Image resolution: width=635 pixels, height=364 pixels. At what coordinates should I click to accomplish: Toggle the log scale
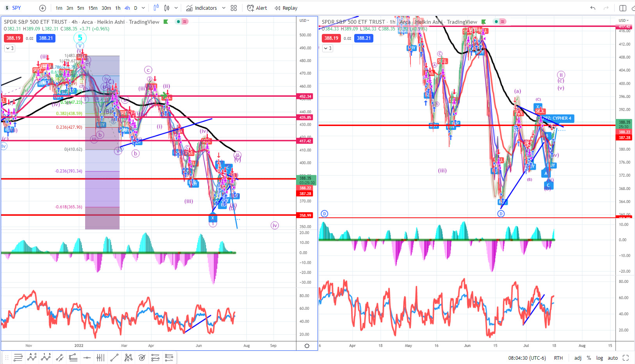coord(599,358)
